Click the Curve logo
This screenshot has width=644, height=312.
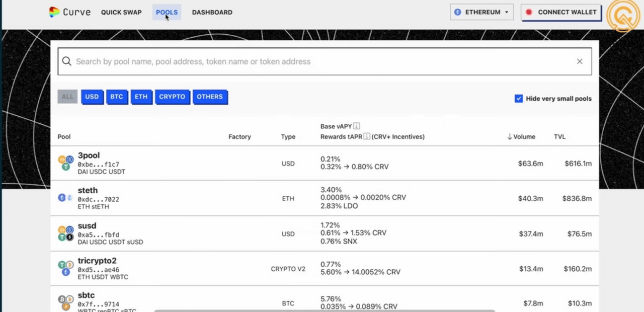pos(69,12)
